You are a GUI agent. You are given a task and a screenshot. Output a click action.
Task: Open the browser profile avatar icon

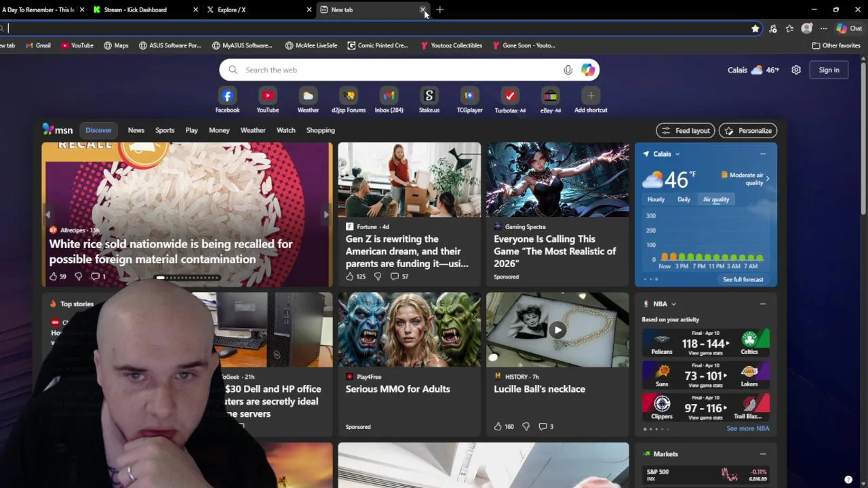point(806,28)
